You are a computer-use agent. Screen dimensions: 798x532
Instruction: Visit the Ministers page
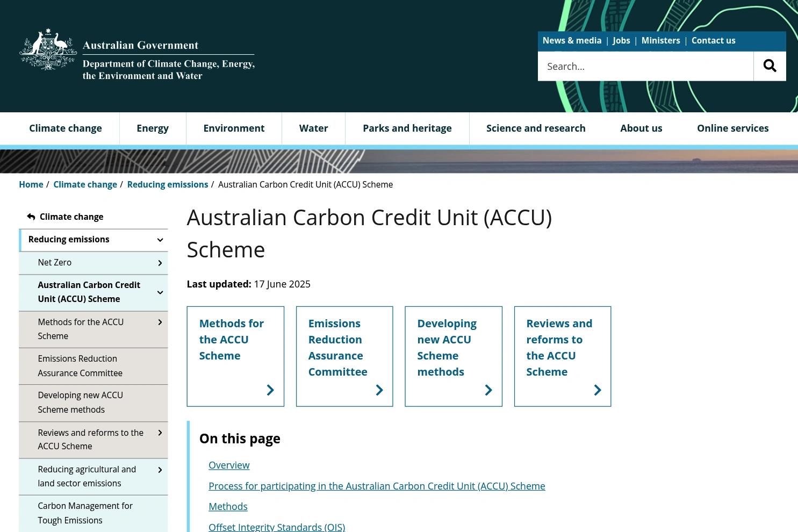[x=660, y=40]
